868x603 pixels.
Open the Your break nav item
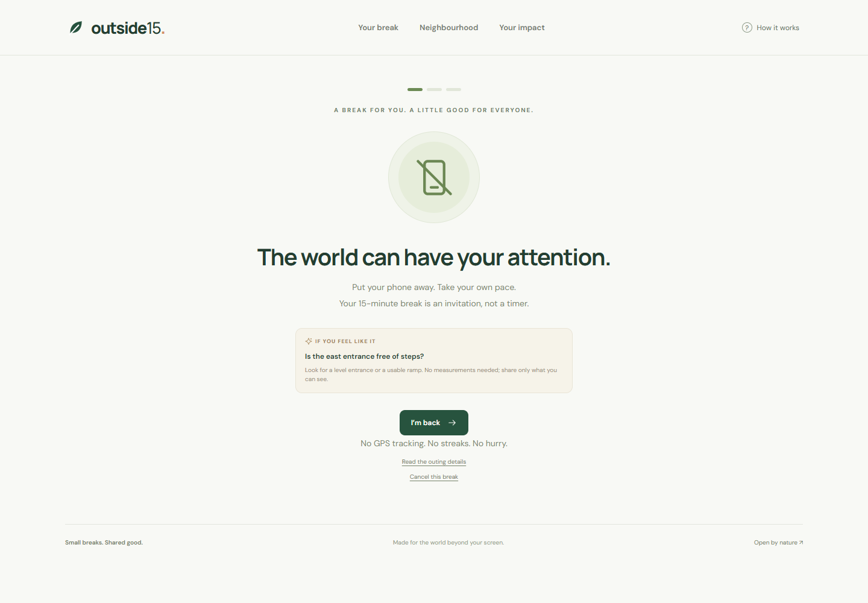[x=378, y=28]
